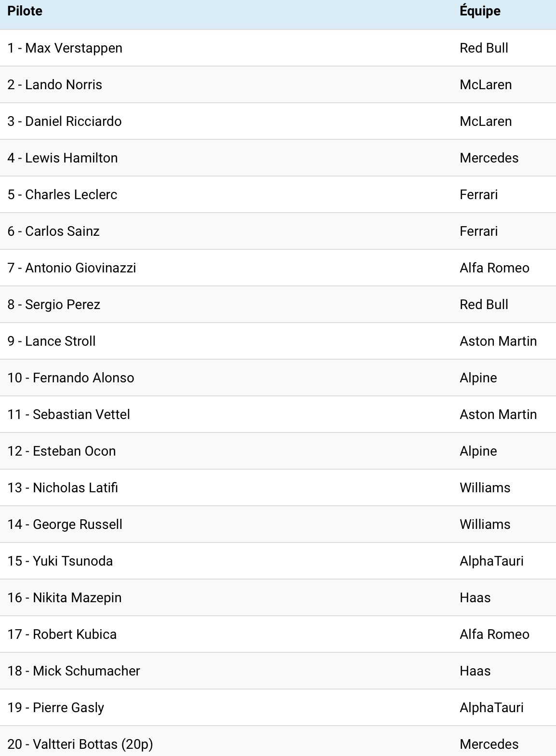Click Alfa Romeo cell beside Robert Kubica
The width and height of the screenshot is (556, 756).
pyautogui.click(x=494, y=634)
